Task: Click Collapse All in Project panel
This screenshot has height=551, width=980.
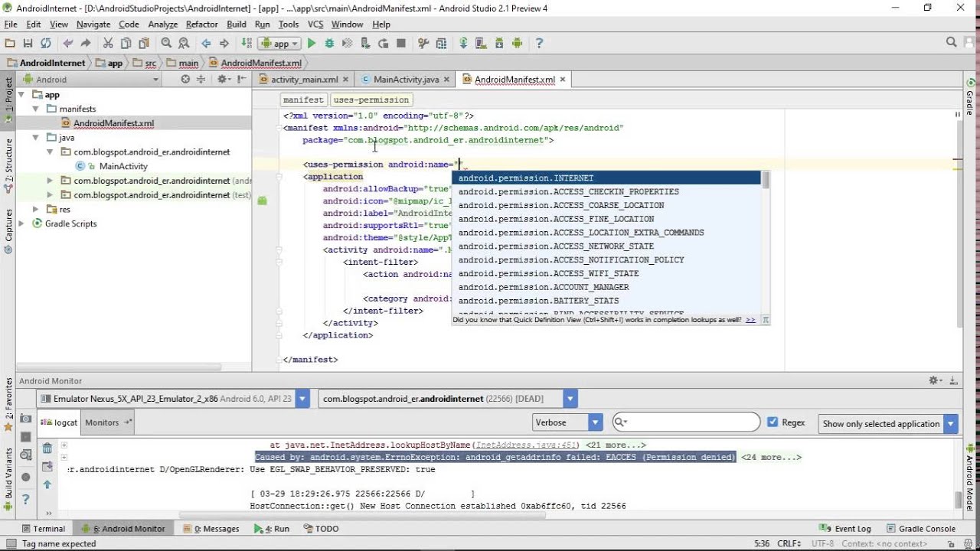Action: click(x=201, y=79)
